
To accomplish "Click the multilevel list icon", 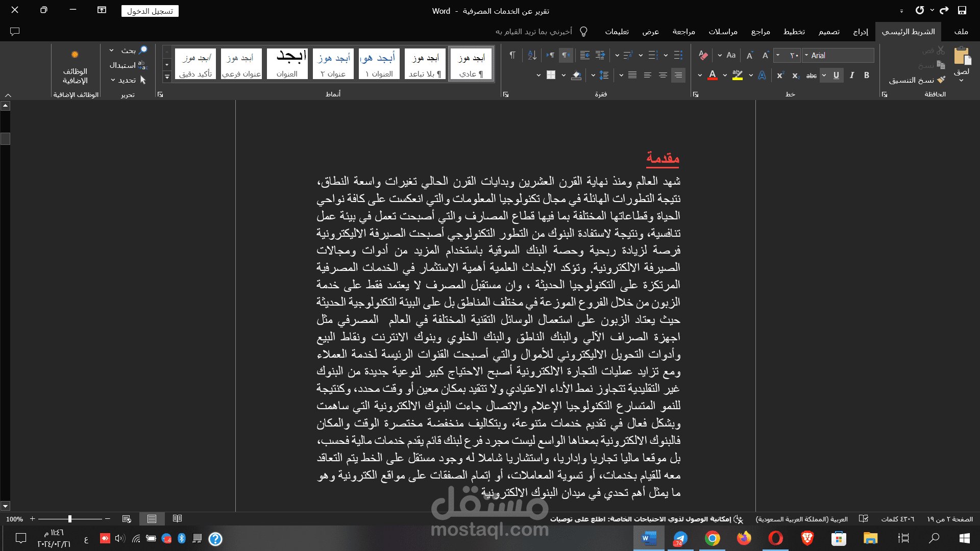I will (628, 55).
